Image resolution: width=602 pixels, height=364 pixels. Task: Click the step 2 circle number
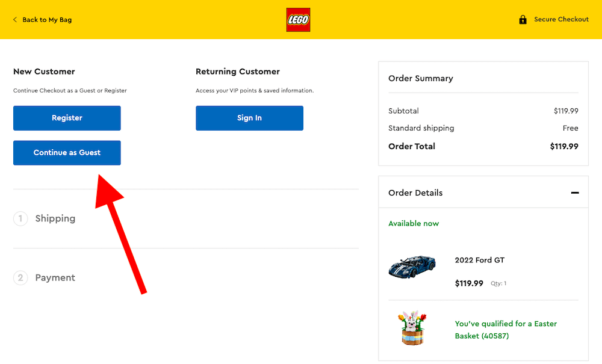click(x=20, y=277)
